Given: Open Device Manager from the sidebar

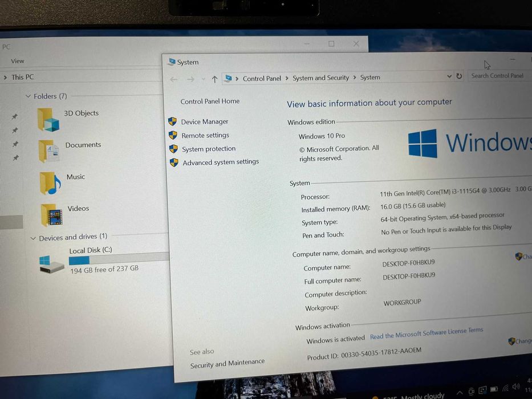Looking at the screenshot, I should tap(204, 122).
